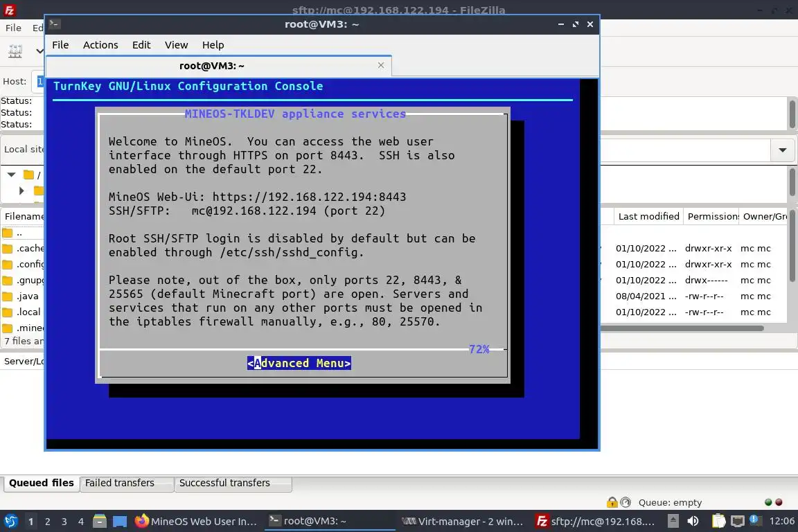Open the file manager from taskbar
Viewport: 798px width, 532px height.
tap(100, 521)
